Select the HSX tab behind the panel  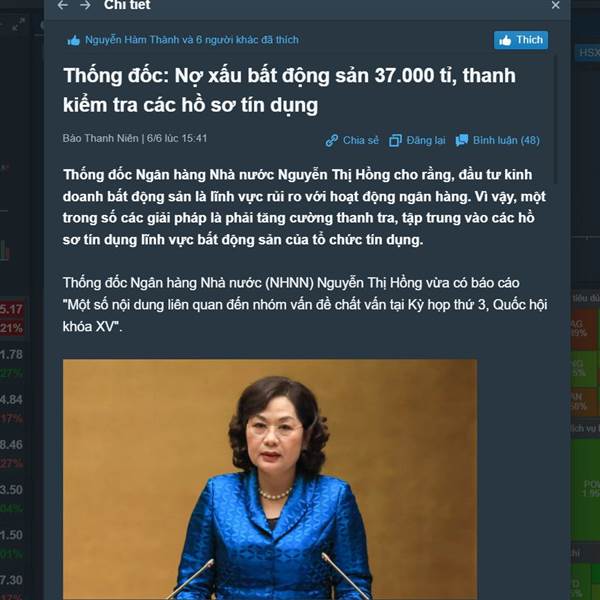click(588, 52)
